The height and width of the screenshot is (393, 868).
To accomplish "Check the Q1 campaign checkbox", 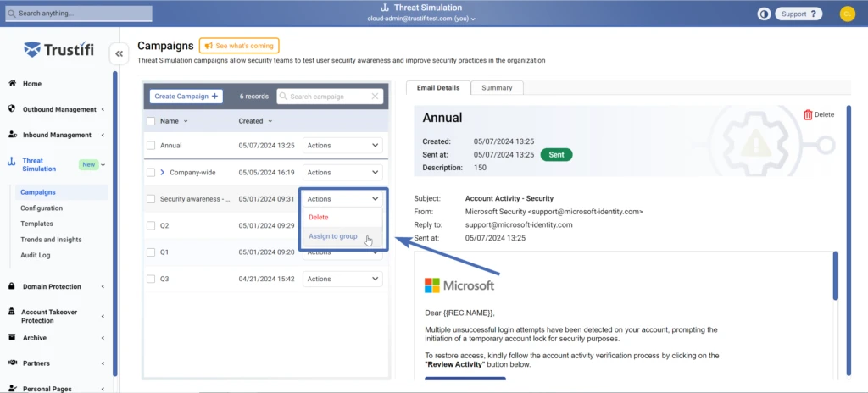I will pos(151,252).
